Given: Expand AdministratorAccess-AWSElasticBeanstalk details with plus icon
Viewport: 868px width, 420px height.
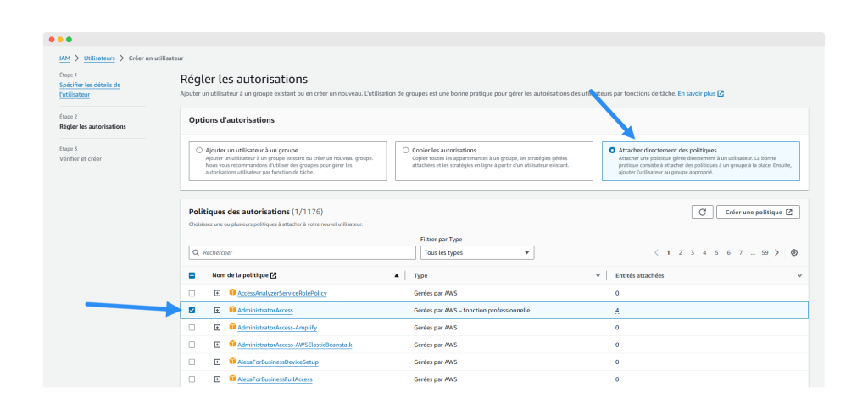Looking at the screenshot, I should 218,345.
